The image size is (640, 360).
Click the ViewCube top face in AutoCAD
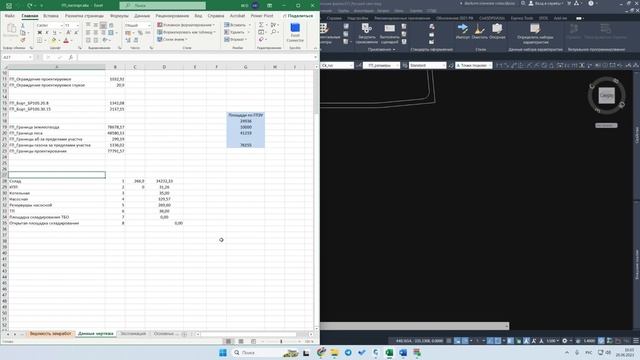click(x=607, y=96)
